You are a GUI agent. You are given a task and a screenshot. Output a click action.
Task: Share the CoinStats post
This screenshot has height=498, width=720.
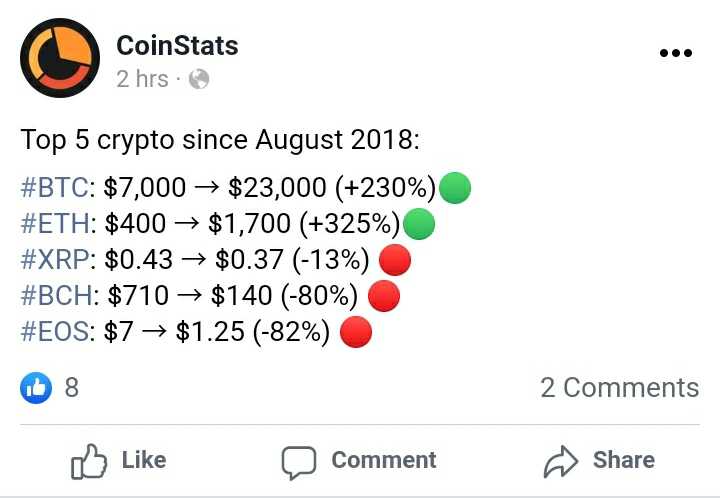(598, 460)
